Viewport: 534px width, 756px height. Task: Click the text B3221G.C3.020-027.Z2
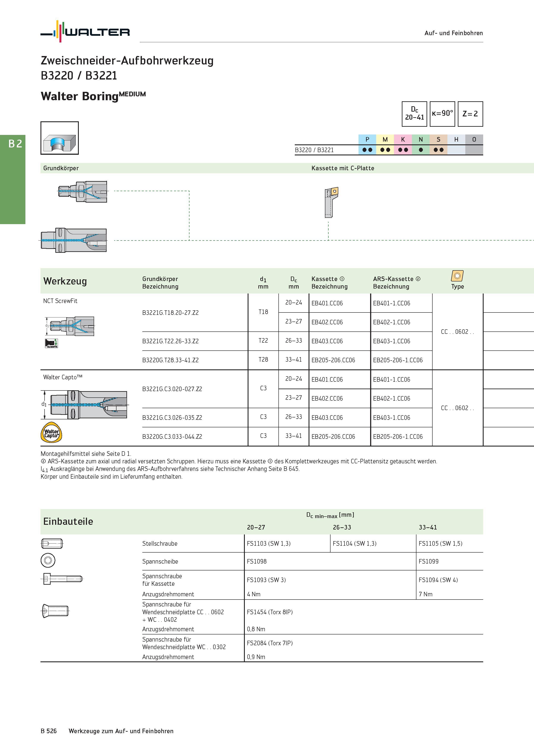[x=172, y=389]
